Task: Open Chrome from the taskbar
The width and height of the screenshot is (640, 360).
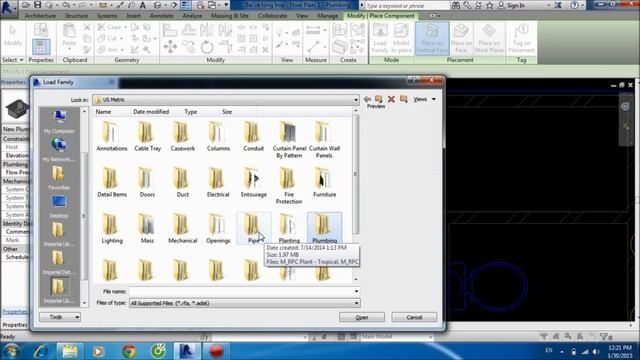Action: coord(129,351)
